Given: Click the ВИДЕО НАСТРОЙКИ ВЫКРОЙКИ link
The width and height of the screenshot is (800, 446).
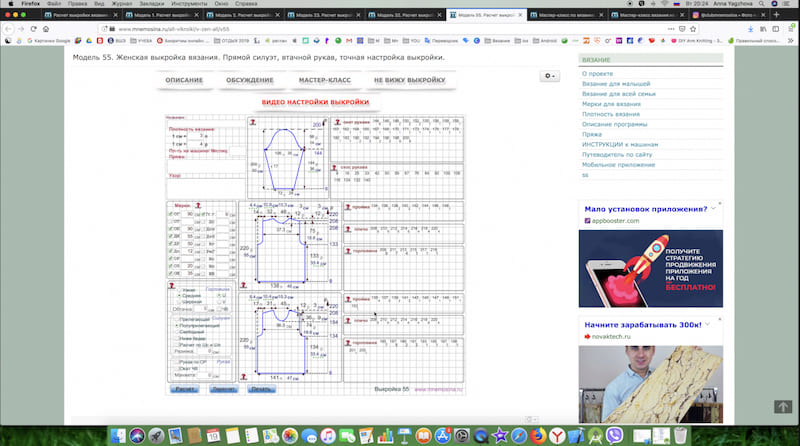Looking at the screenshot, I should [x=315, y=102].
